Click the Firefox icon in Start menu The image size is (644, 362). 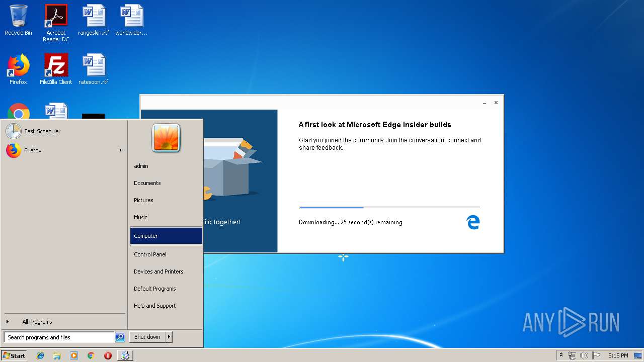[x=14, y=150]
